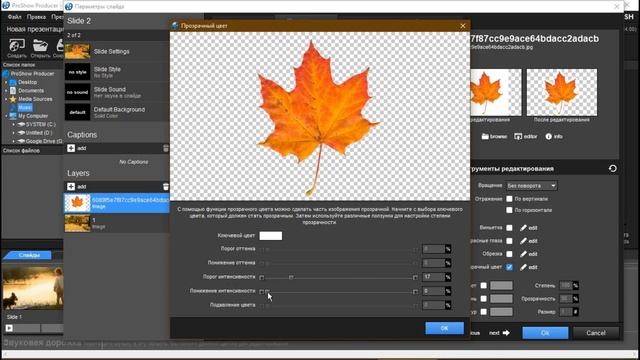The height and width of the screenshot is (360, 640).
Task: Expand the Media Sources tree node
Action: pyautogui.click(x=6, y=99)
